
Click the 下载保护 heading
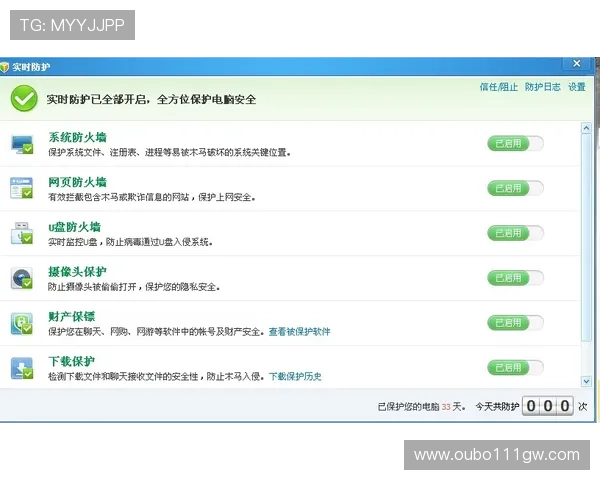(x=72, y=361)
